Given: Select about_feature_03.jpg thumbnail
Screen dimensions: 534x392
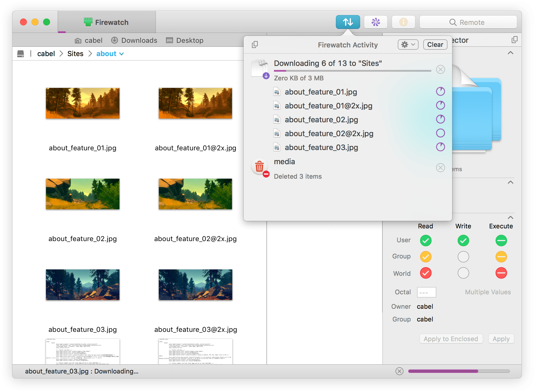Looking at the screenshot, I should click(82, 285).
